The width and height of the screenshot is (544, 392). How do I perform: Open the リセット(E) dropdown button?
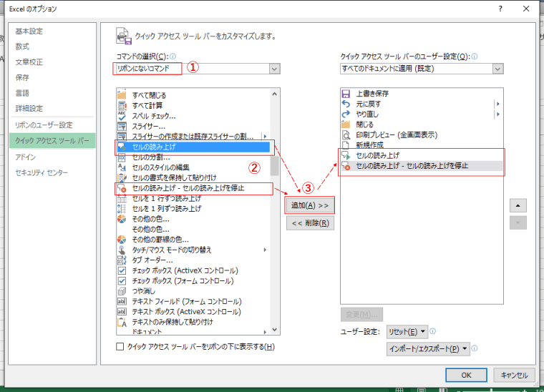pos(407,332)
